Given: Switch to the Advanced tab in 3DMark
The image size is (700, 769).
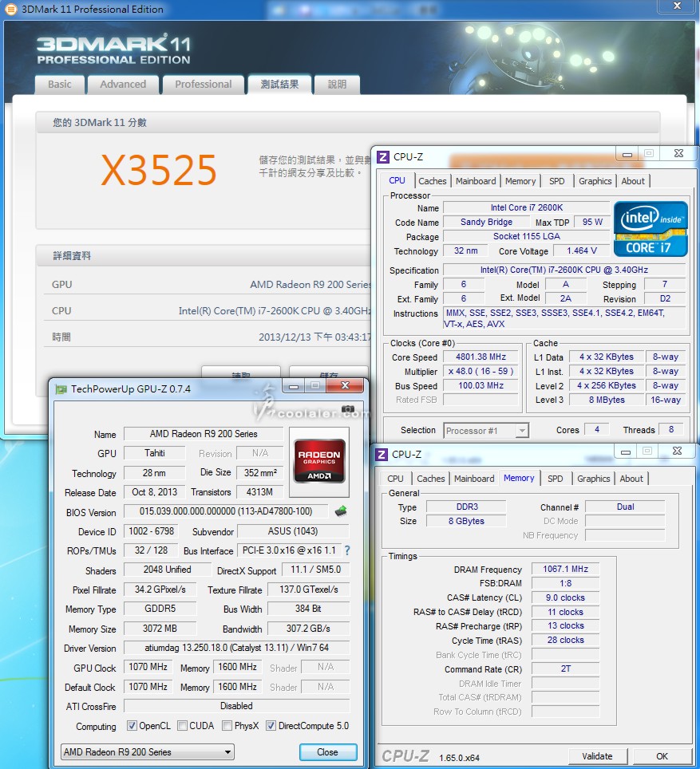Looking at the screenshot, I should point(123,85).
